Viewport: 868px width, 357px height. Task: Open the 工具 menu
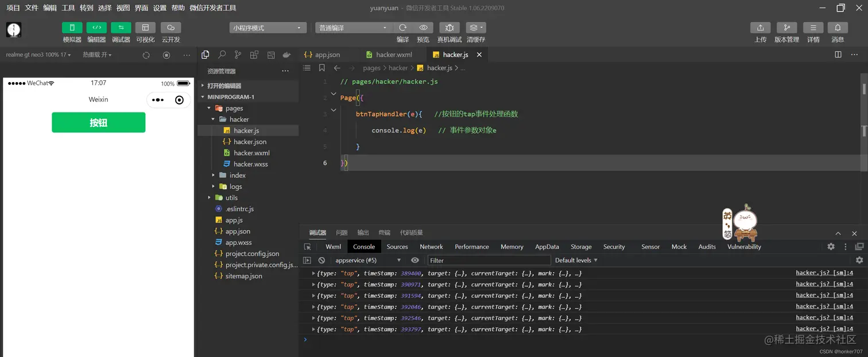tap(68, 7)
